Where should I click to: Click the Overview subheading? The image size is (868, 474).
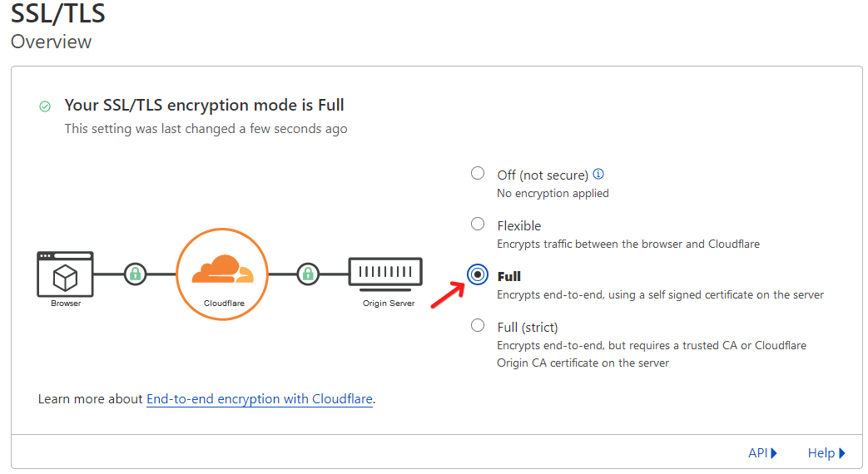51,42
